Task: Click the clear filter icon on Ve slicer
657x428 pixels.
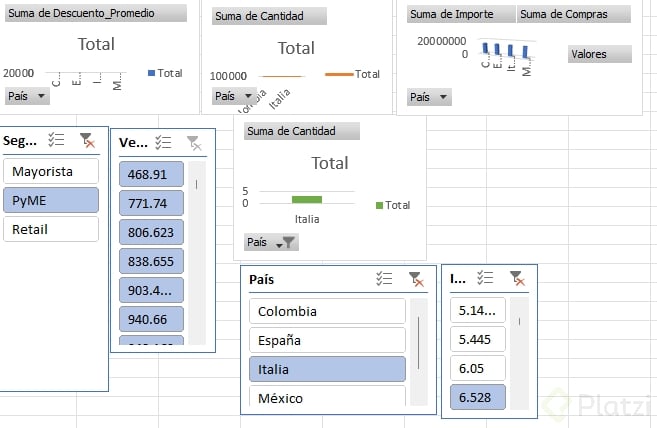Action: [x=194, y=143]
